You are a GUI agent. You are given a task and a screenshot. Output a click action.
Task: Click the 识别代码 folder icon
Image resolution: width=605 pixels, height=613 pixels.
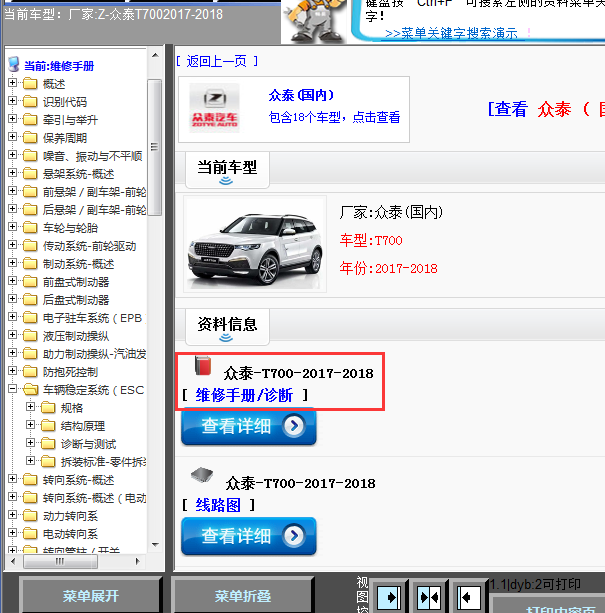pyautogui.click(x=30, y=102)
